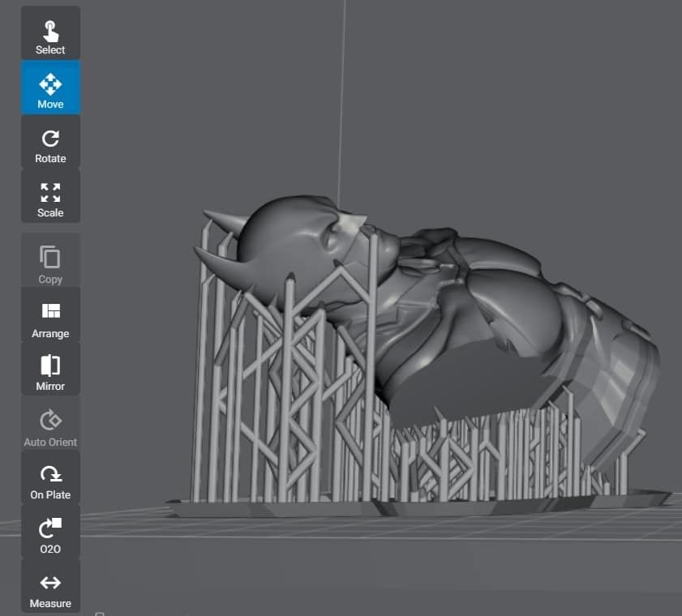The image size is (682, 616).
Task: Click the Copy tool icon
Action: [x=49, y=261]
